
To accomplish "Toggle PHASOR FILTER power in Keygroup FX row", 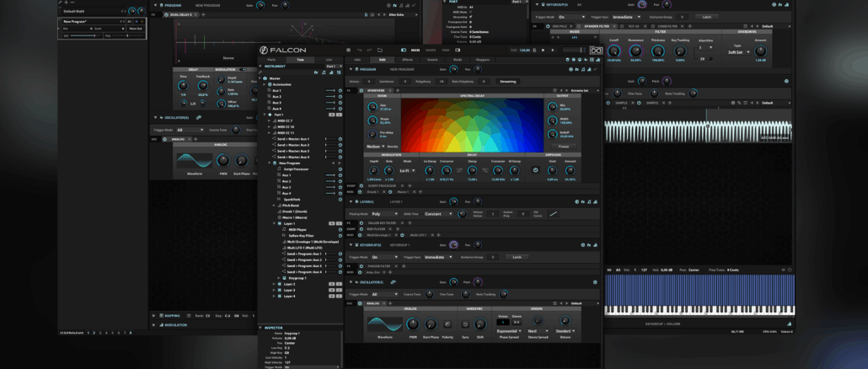I will click(x=362, y=266).
